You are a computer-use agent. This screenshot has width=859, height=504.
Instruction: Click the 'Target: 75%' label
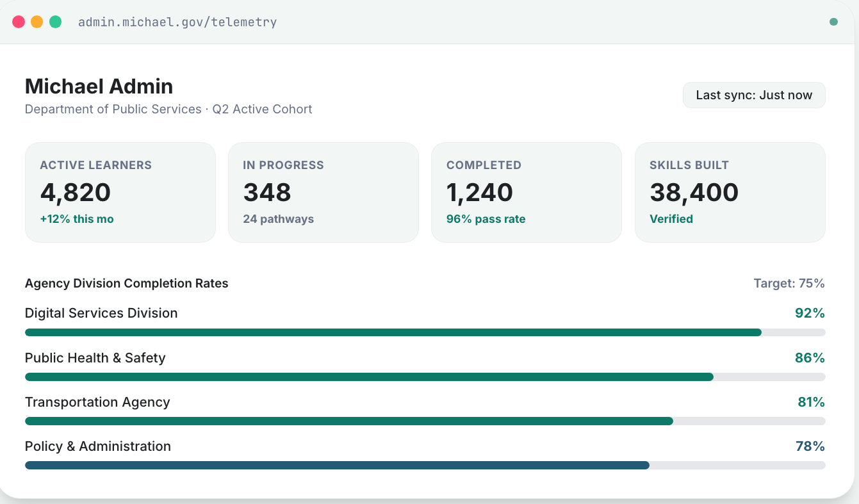click(789, 283)
